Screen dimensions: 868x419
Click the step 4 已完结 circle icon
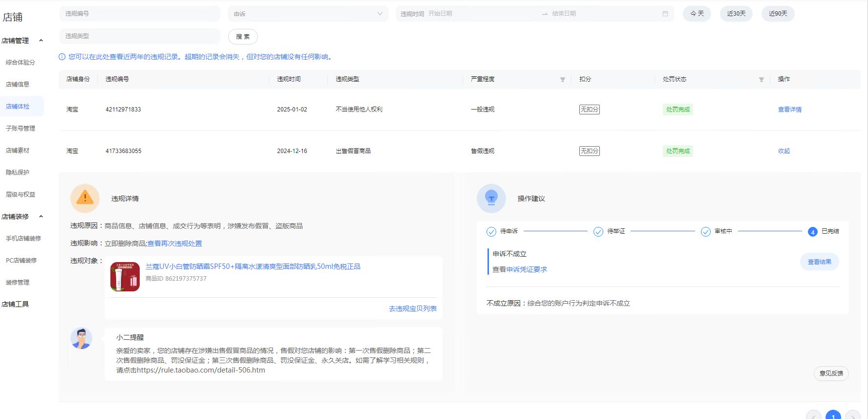(813, 232)
